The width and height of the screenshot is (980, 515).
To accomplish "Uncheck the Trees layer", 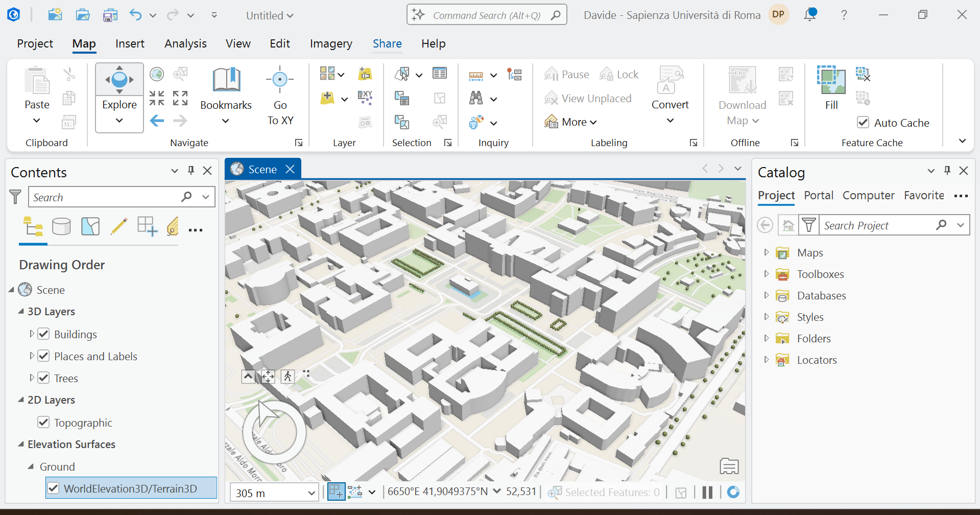I will (43, 378).
